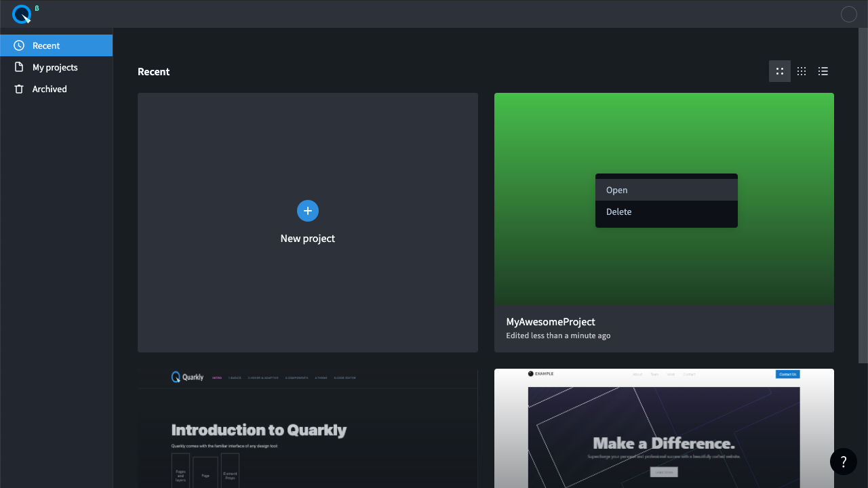Open the user avatar circle
The image size is (868, 488).
[x=848, y=14]
